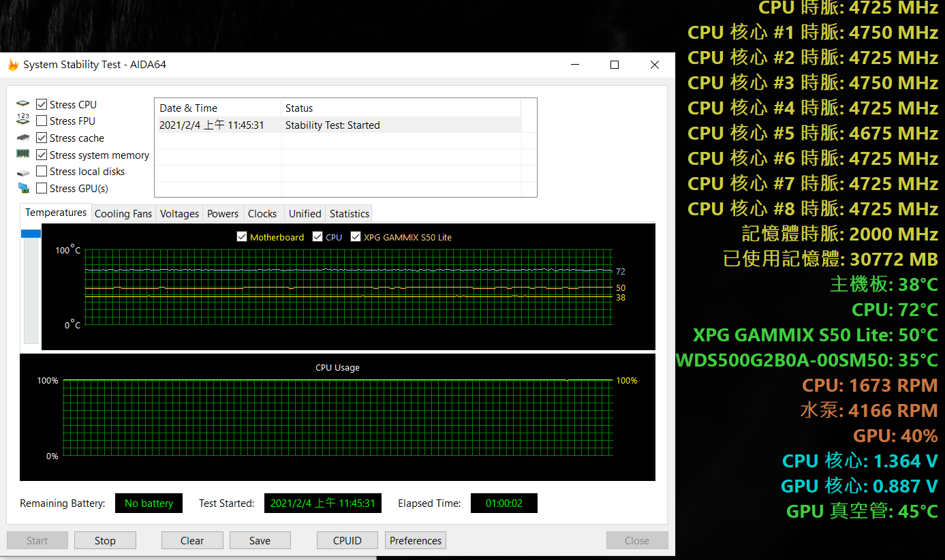Image resolution: width=945 pixels, height=560 pixels.
Task: Enable the Stress FPU checkbox
Action: [42, 121]
